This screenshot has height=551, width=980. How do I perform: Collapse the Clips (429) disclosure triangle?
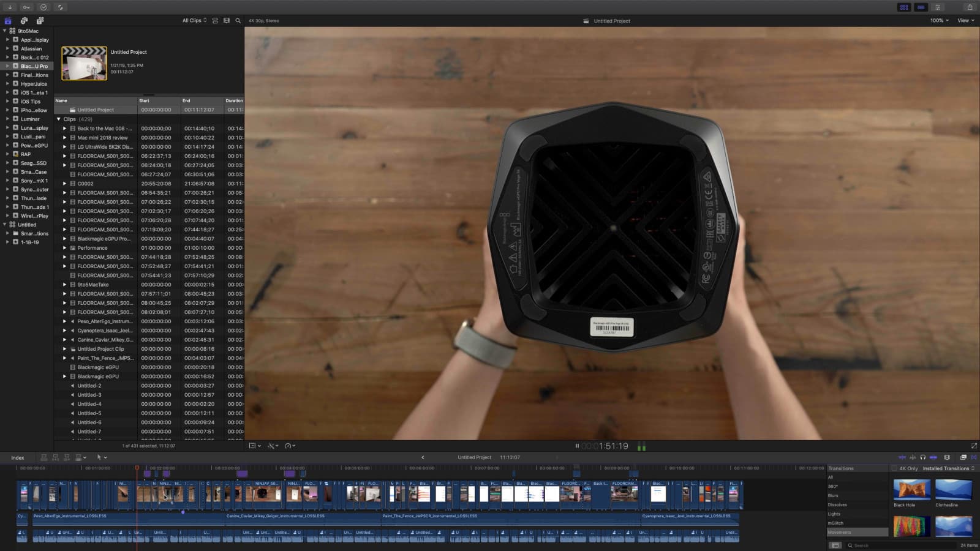pos(59,119)
